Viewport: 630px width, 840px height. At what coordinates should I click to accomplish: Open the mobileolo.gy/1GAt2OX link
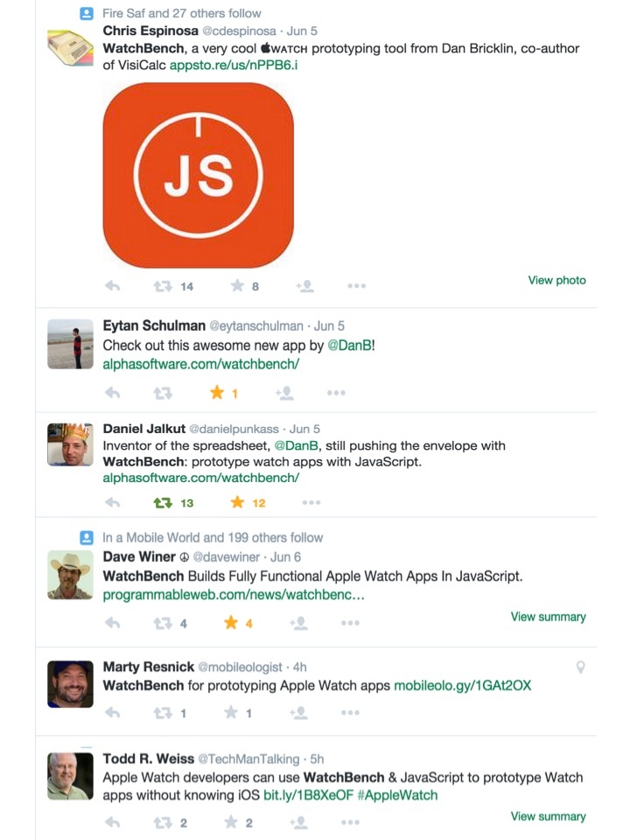462,686
